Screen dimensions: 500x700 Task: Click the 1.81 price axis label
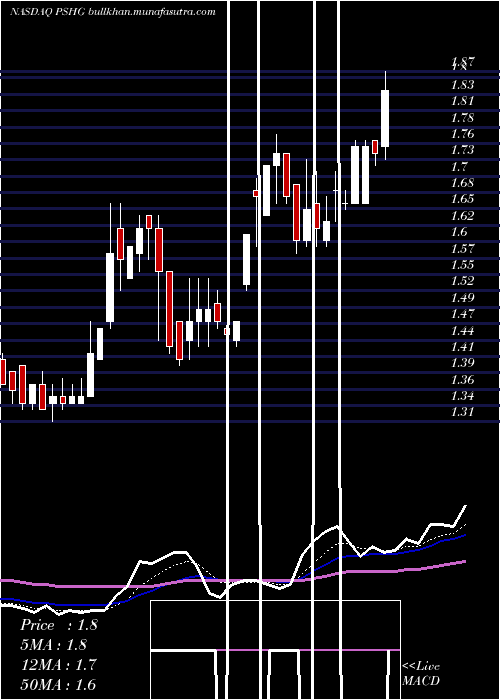tap(462, 101)
